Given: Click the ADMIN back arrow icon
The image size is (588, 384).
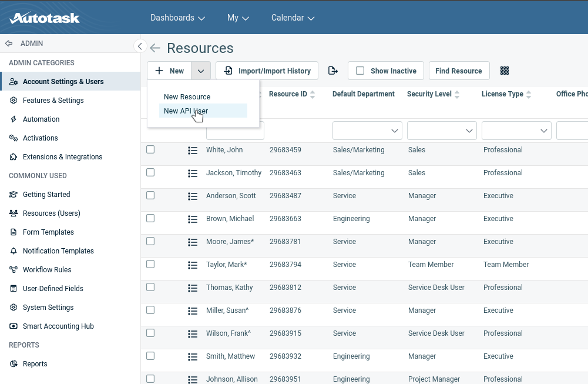Looking at the screenshot, I should (x=9, y=44).
